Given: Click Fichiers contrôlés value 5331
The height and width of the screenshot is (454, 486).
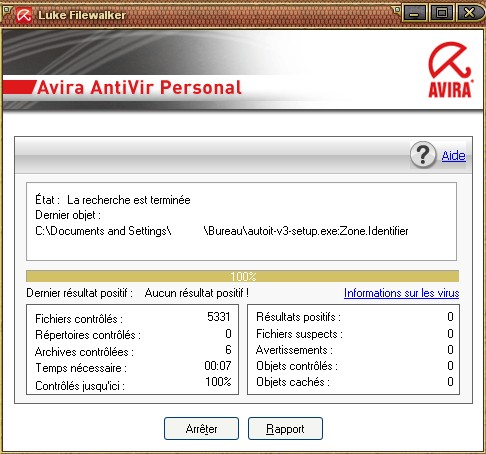Looking at the screenshot, I should point(219,317).
